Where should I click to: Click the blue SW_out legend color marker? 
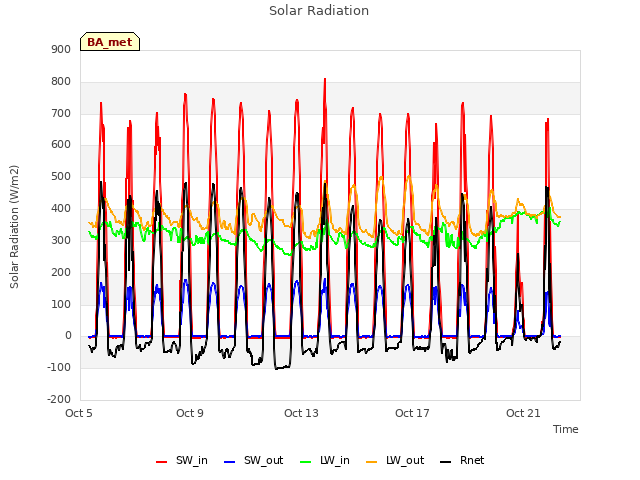coord(230,462)
